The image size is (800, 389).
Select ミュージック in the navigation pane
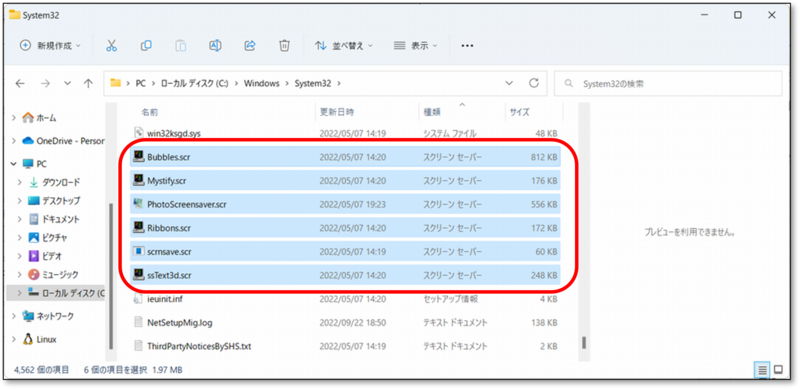60,275
